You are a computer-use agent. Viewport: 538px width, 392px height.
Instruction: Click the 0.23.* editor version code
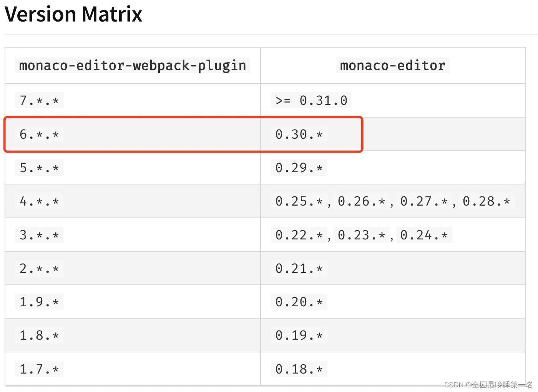pyautogui.click(x=361, y=235)
